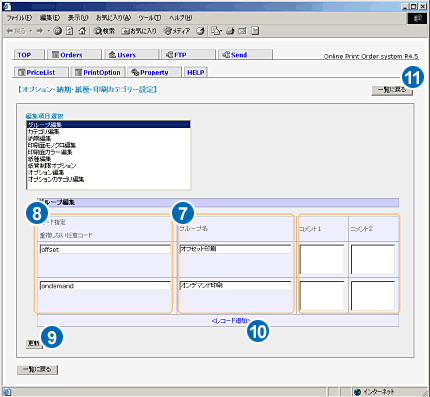Click the code field containing offset

pos(105,249)
